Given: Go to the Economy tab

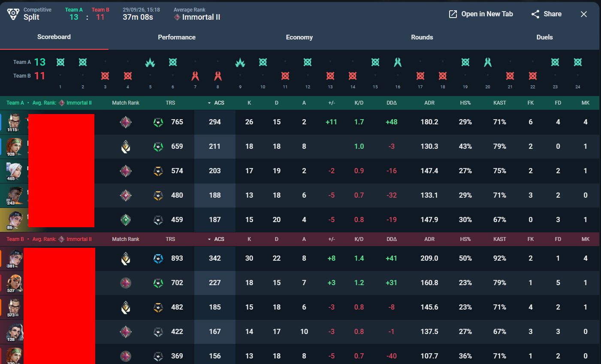Looking at the screenshot, I should pyautogui.click(x=299, y=37).
